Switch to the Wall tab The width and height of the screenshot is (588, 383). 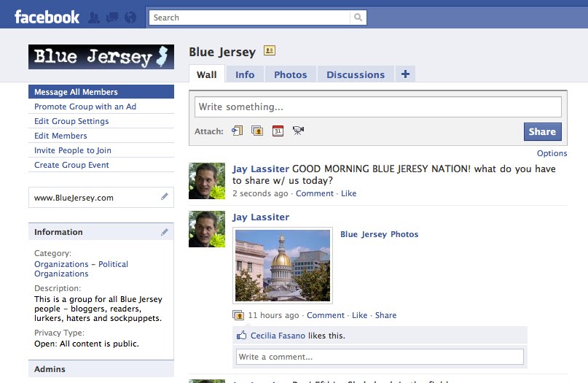coord(207,74)
